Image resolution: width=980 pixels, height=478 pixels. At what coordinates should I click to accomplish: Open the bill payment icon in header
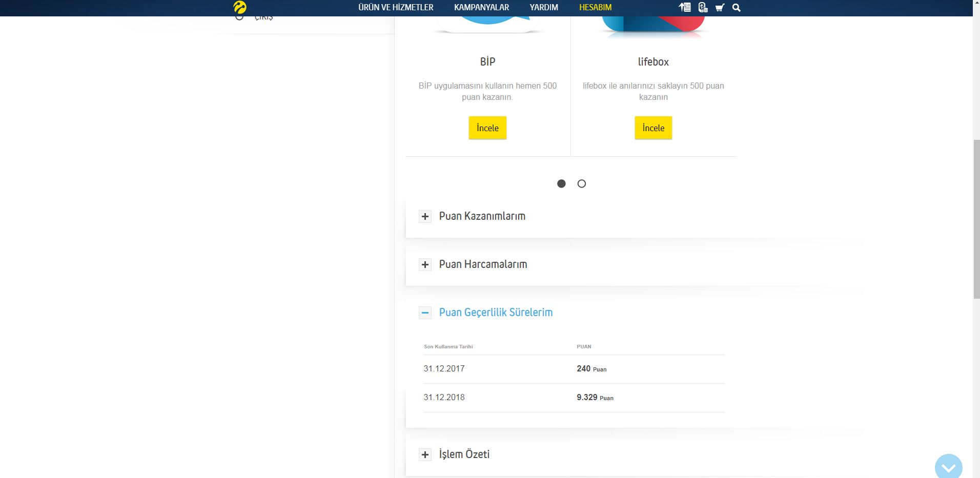685,7
